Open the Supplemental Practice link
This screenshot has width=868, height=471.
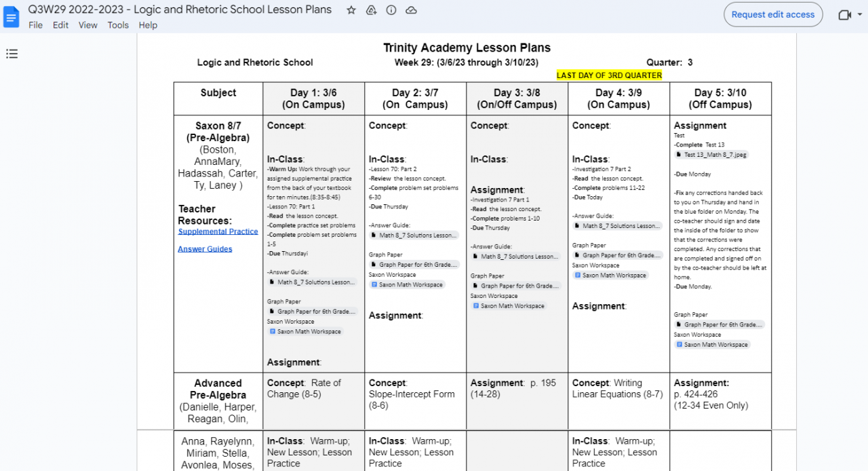pos(218,231)
